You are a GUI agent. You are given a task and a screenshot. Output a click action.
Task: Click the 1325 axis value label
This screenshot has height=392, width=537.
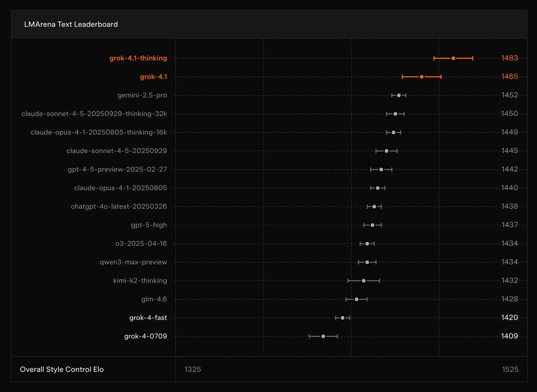coord(193,369)
